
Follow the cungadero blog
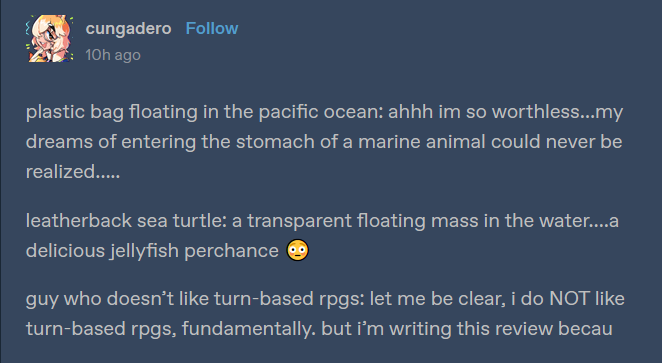coord(212,28)
